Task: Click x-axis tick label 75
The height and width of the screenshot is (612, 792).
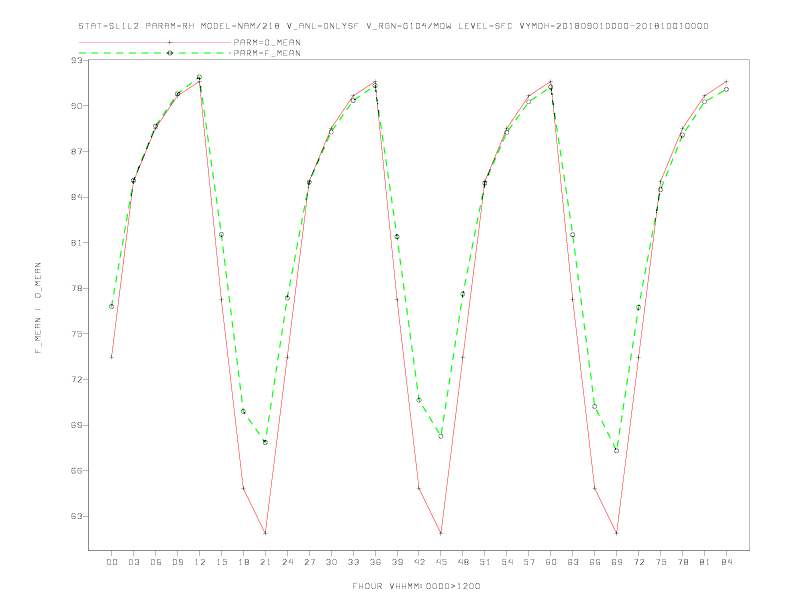Action: [x=661, y=562]
